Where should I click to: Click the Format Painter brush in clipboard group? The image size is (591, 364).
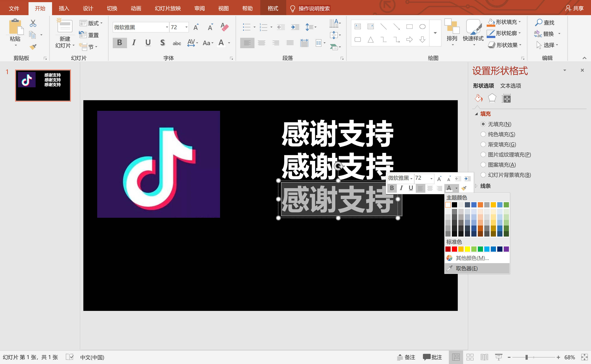[x=33, y=46]
